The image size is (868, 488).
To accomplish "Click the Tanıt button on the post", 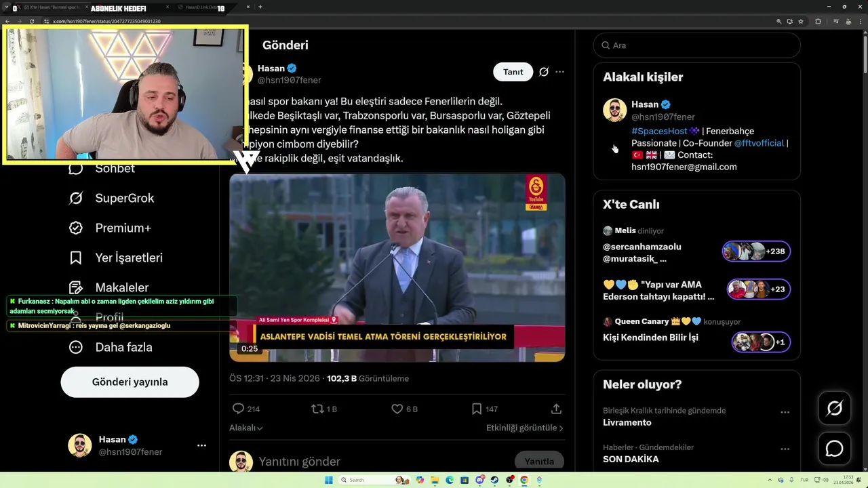I will tap(513, 72).
